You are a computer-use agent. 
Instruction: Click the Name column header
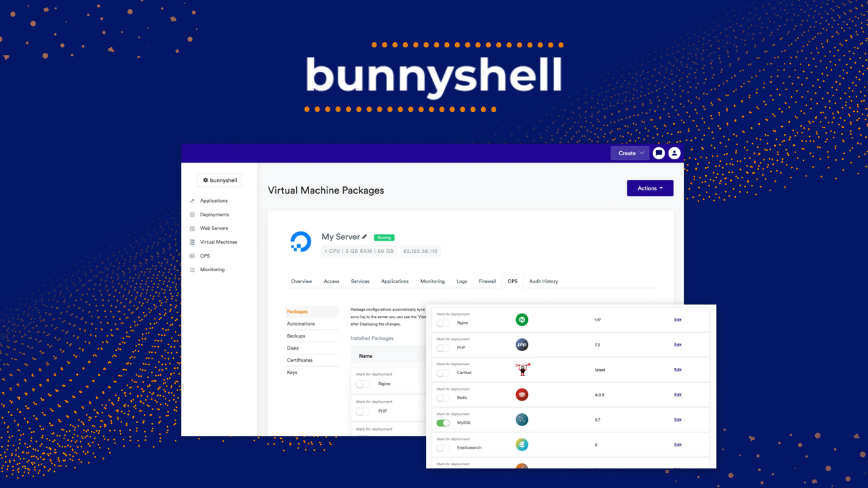366,356
